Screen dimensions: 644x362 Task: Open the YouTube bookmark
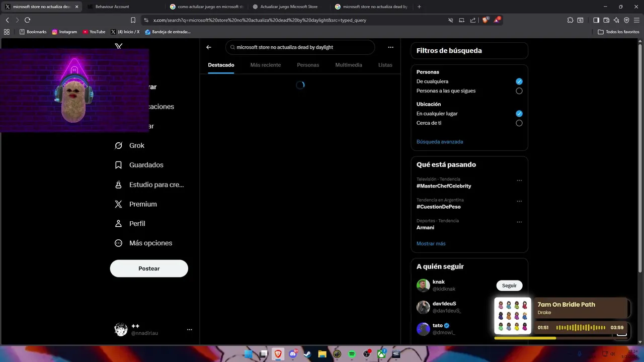(x=94, y=32)
